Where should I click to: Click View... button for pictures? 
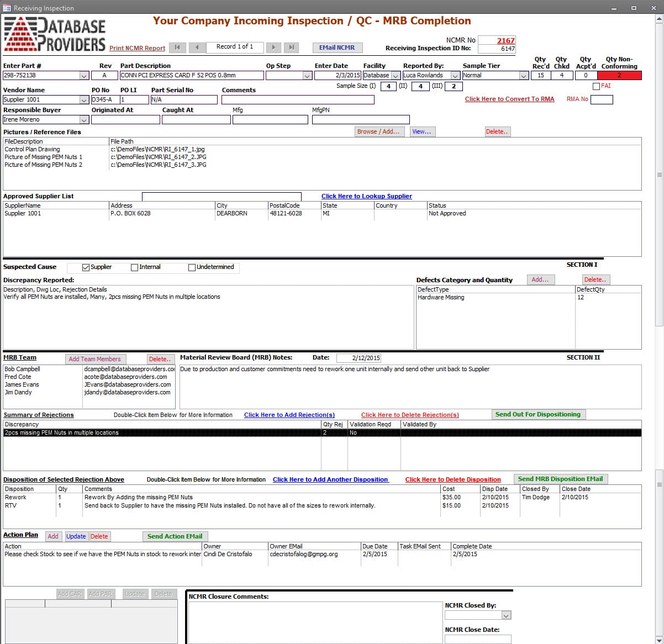(x=422, y=131)
